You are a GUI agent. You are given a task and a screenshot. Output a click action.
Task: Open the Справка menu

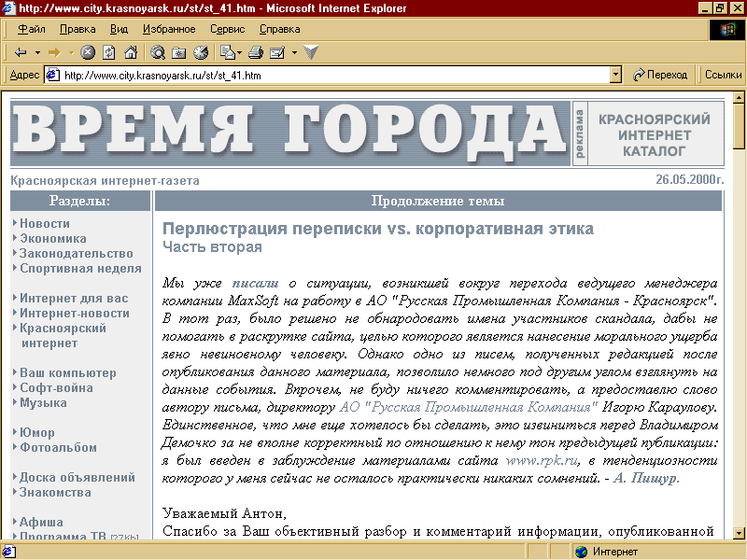click(x=279, y=29)
